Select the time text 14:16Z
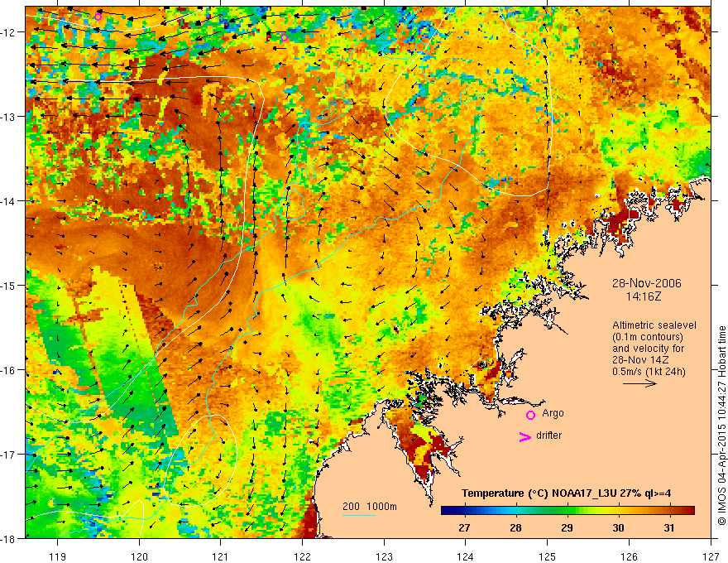Image resolution: width=728 pixels, height=563 pixels. point(643,296)
